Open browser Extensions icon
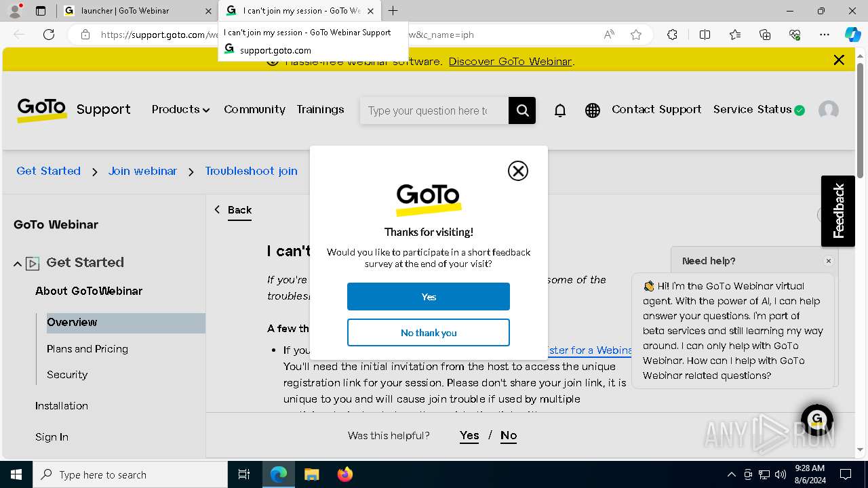Image resolution: width=868 pixels, height=488 pixels. click(x=672, y=35)
